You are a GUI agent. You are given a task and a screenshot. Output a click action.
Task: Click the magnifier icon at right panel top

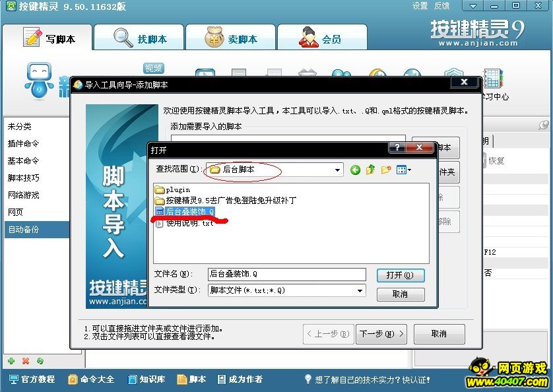click(x=544, y=125)
